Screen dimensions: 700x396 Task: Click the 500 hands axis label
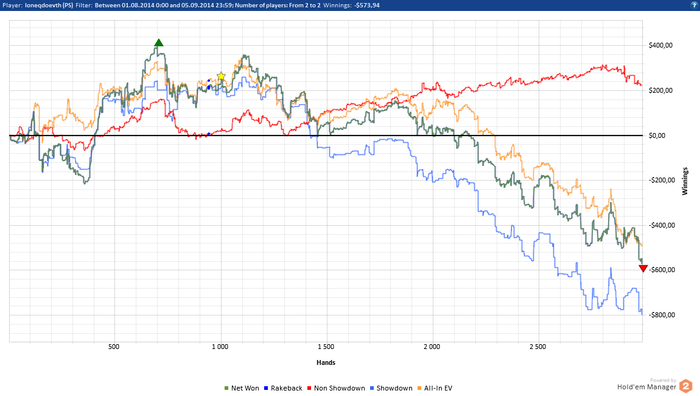click(x=114, y=347)
